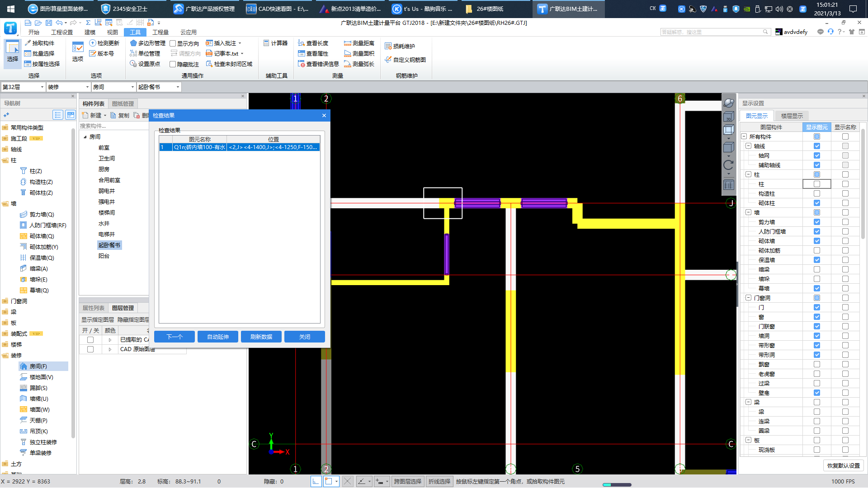Screen dimensions: 868x488
Task: Click the 自动延伸 auto extend button
Action: [x=218, y=337]
